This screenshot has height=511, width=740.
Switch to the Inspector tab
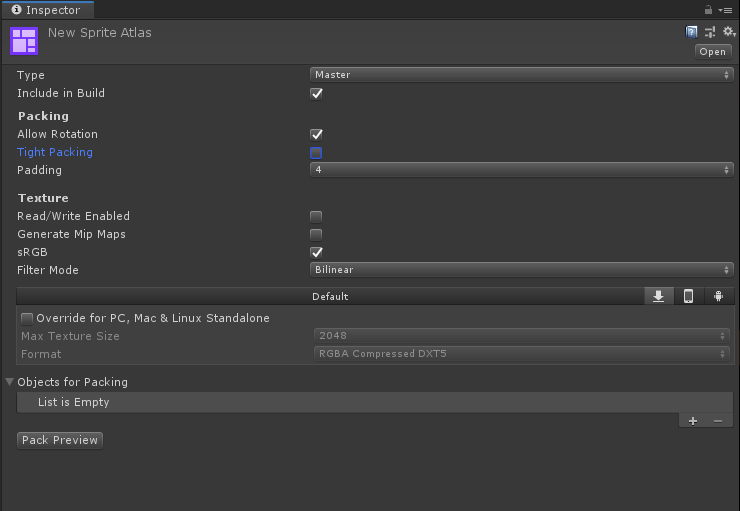click(x=47, y=10)
